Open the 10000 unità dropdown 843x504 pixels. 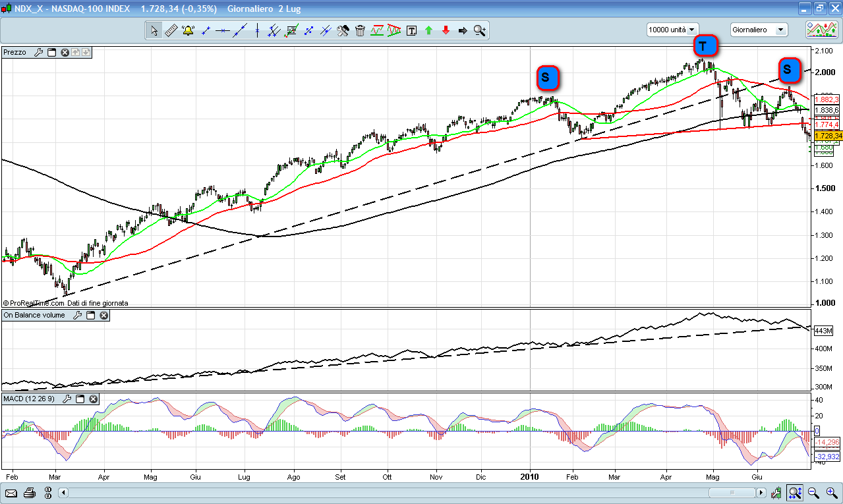click(672, 30)
